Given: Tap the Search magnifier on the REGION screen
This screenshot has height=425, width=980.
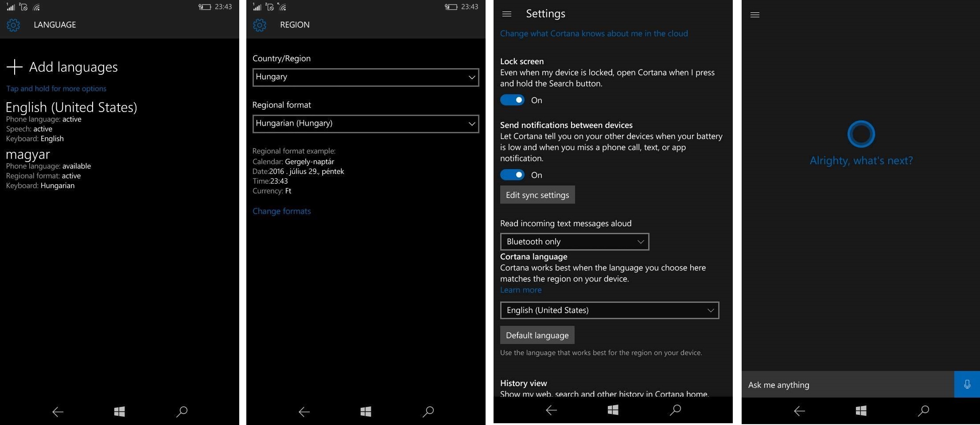Looking at the screenshot, I should click(x=428, y=412).
